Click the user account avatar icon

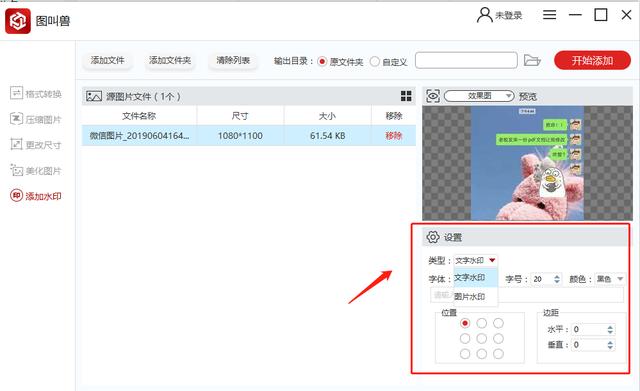point(484,15)
